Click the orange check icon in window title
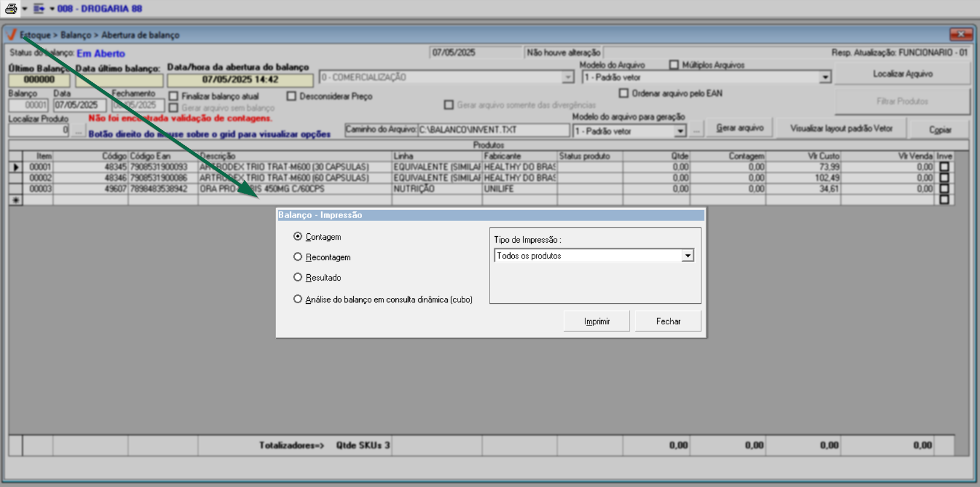Viewport: 980px width, 487px height. [x=11, y=35]
